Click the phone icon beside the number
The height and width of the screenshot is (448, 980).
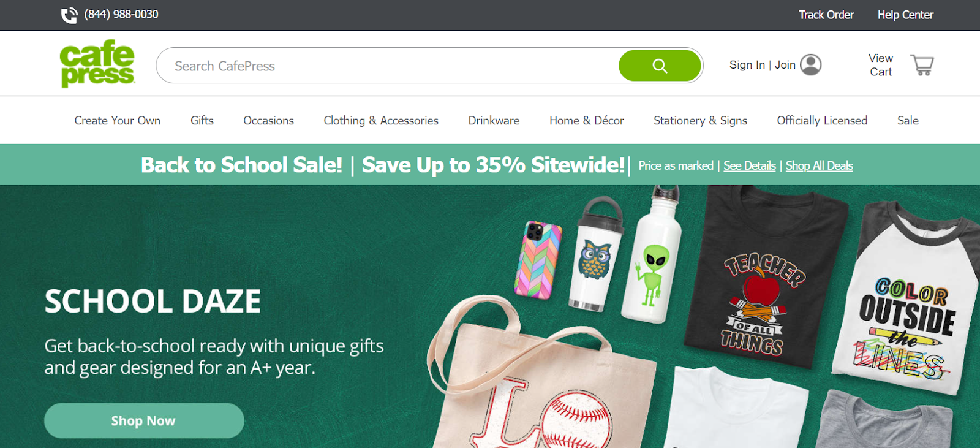tap(69, 15)
